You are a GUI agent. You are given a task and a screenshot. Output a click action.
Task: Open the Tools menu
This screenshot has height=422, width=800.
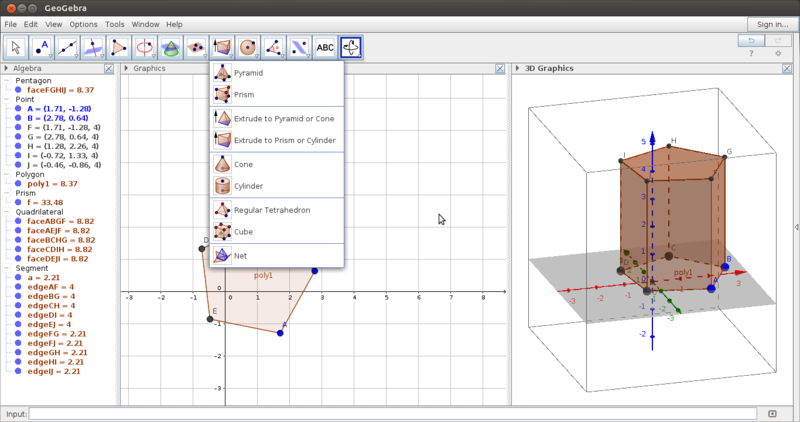[x=115, y=24]
